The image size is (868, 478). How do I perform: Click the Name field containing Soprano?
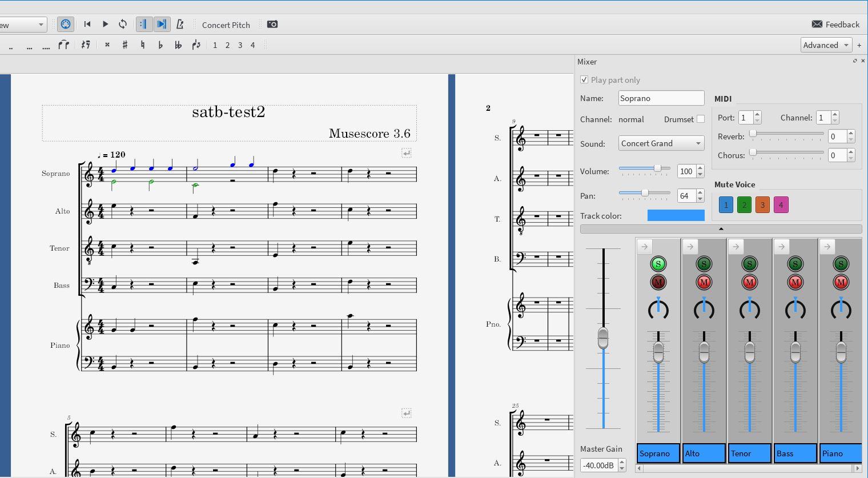pos(661,98)
